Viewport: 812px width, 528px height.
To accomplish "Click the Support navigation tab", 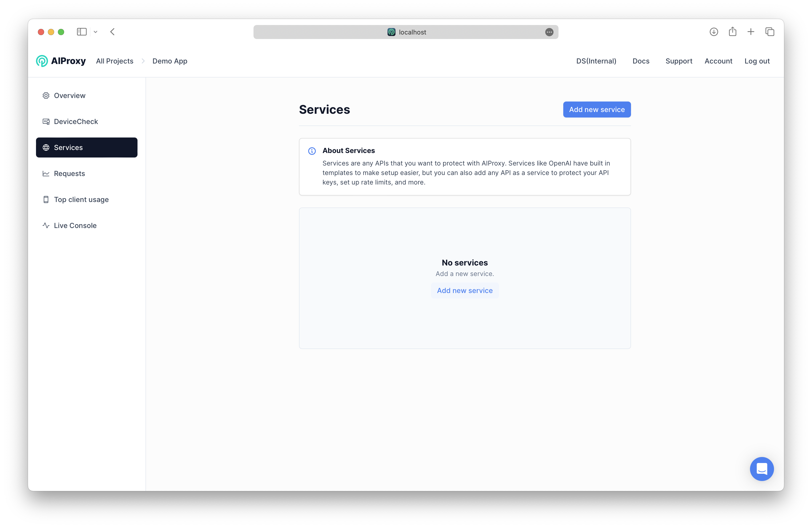I will [679, 60].
